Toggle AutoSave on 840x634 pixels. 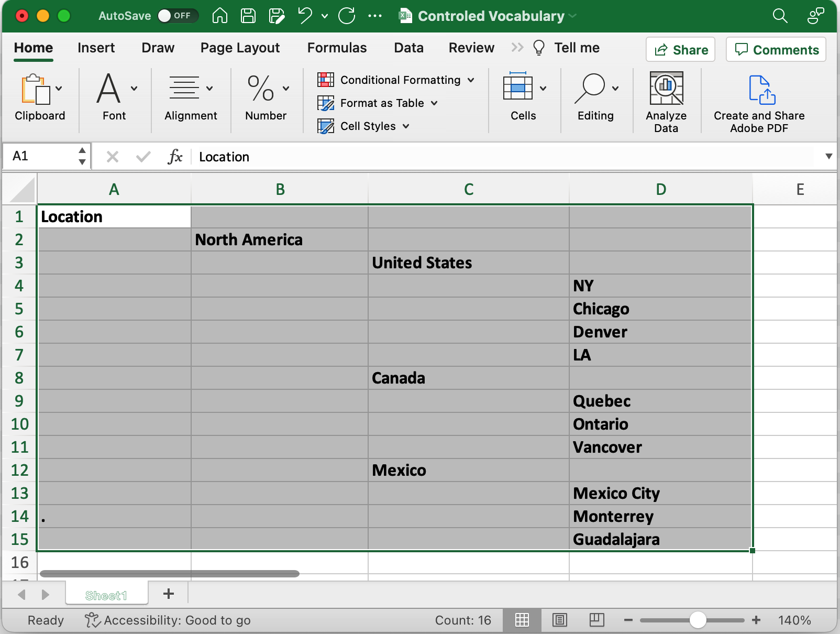click(178, 16)
